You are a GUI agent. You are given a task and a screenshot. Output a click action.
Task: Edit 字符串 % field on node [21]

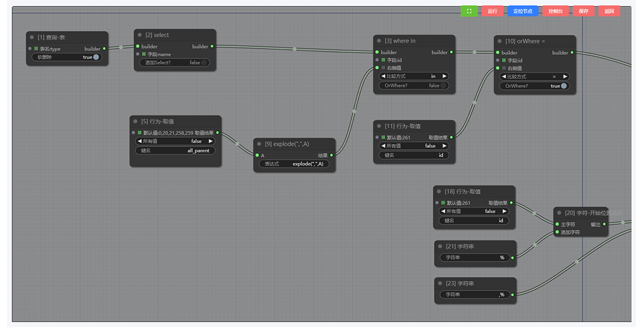pyautogui.click(x=475, y=258)
